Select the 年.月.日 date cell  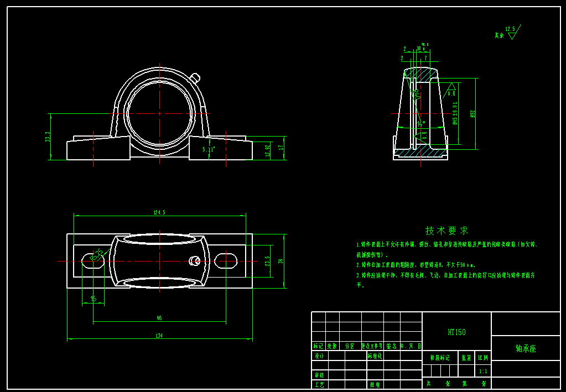411,346
